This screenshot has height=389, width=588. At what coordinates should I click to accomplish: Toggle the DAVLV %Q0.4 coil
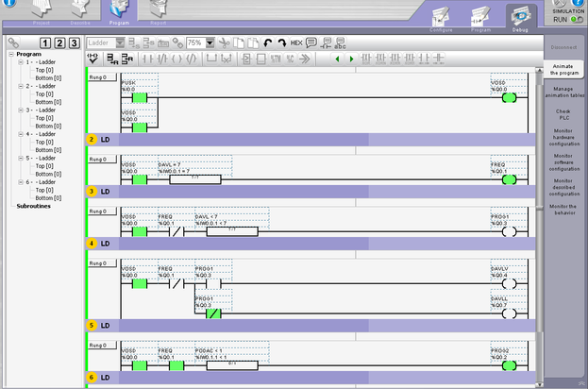coord(510,284)
